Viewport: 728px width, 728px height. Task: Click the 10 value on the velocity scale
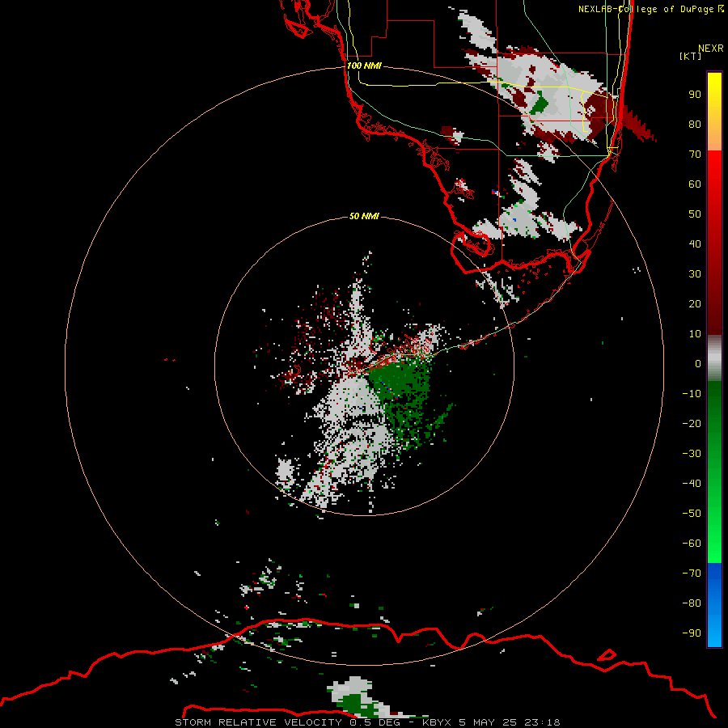695,334
